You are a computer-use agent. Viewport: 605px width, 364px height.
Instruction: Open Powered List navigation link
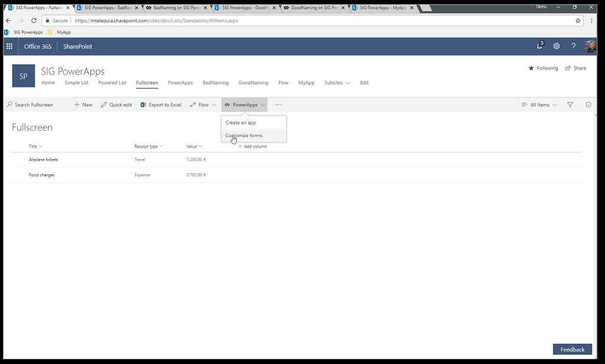click(112, 83)
